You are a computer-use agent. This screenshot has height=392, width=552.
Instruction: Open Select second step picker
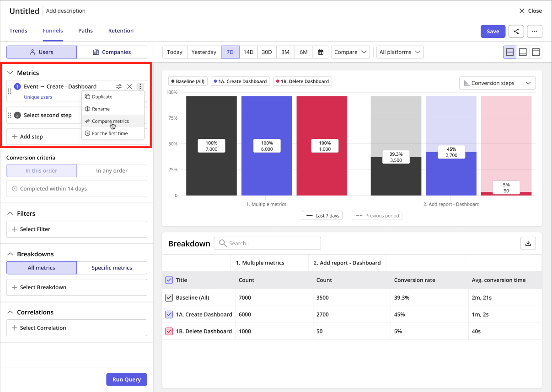click(48, 115)
